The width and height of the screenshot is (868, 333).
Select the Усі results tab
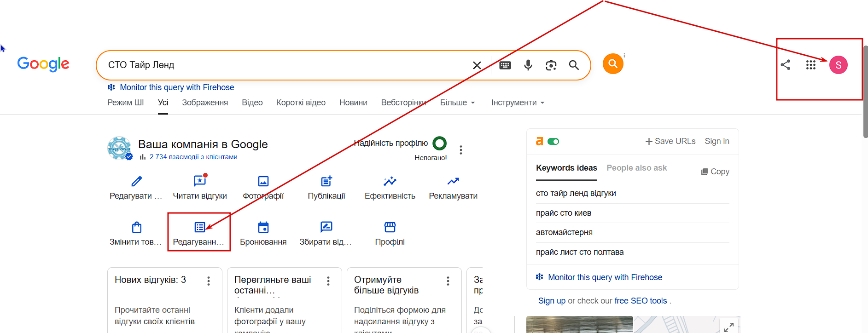pyautogui.click(x=163, y=103)
